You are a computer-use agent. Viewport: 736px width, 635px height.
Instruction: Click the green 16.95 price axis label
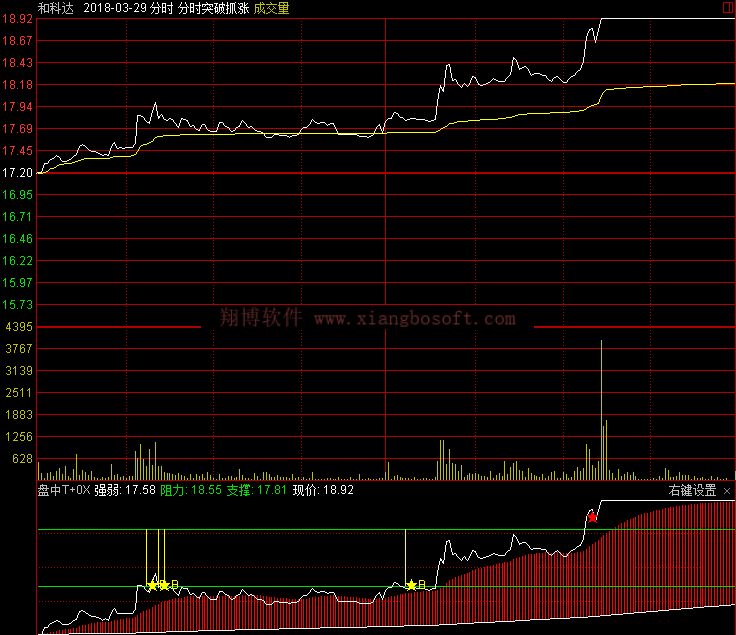tap(17, 195)
